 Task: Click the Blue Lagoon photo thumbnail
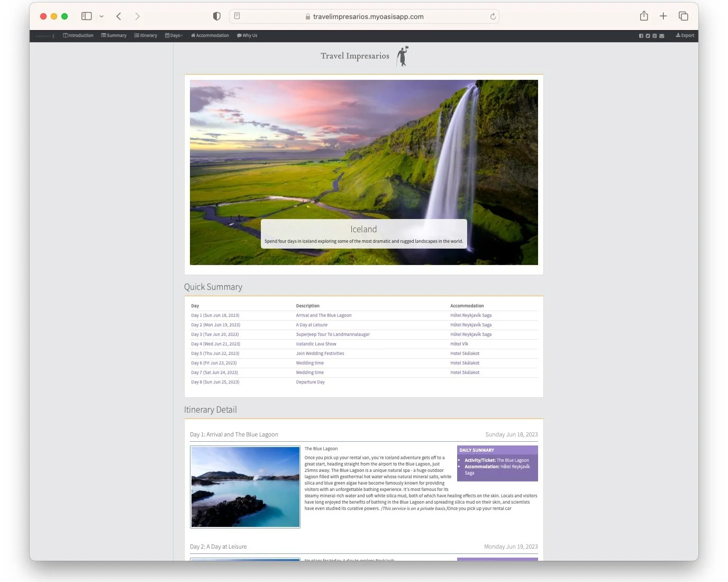245,487
